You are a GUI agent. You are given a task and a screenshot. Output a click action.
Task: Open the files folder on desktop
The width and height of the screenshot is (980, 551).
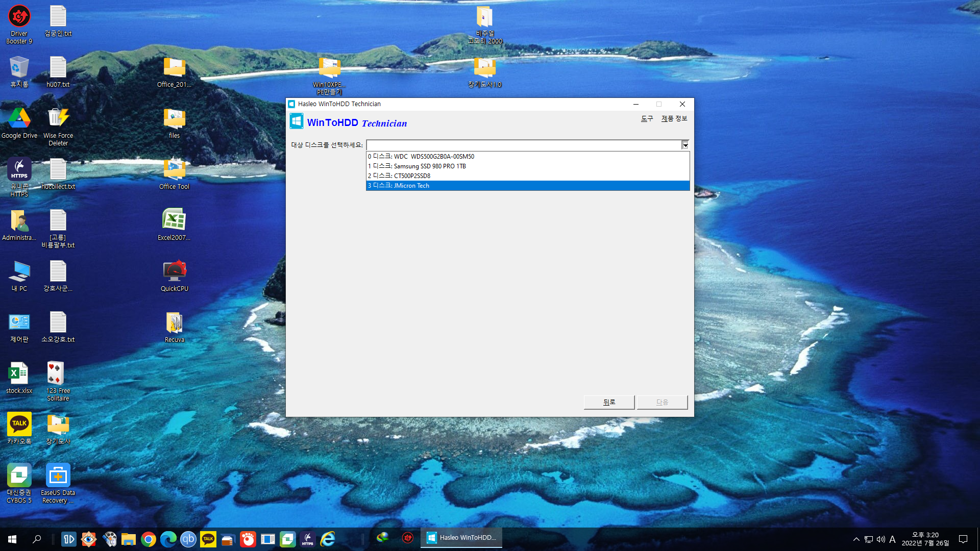tap(175, 122)
